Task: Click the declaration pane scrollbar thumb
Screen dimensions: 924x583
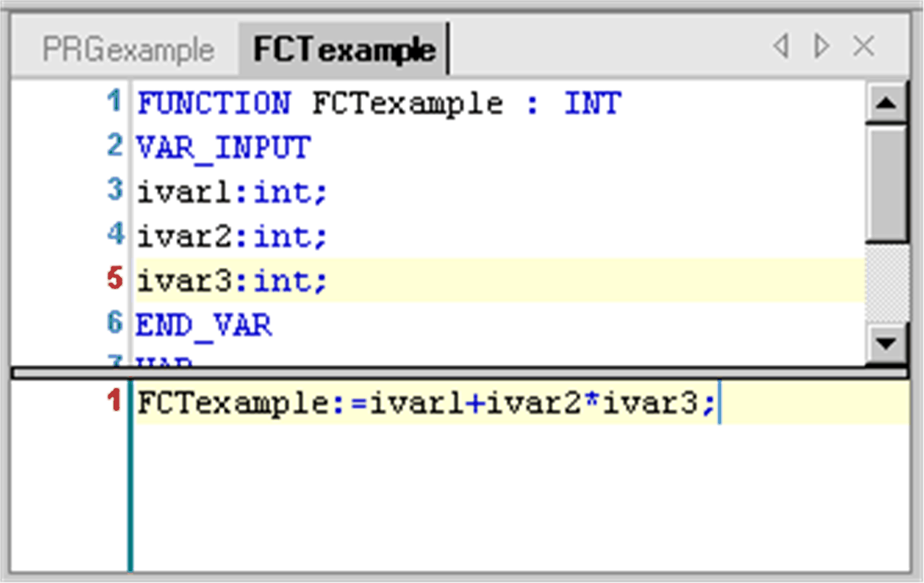Action: (886, 182)
